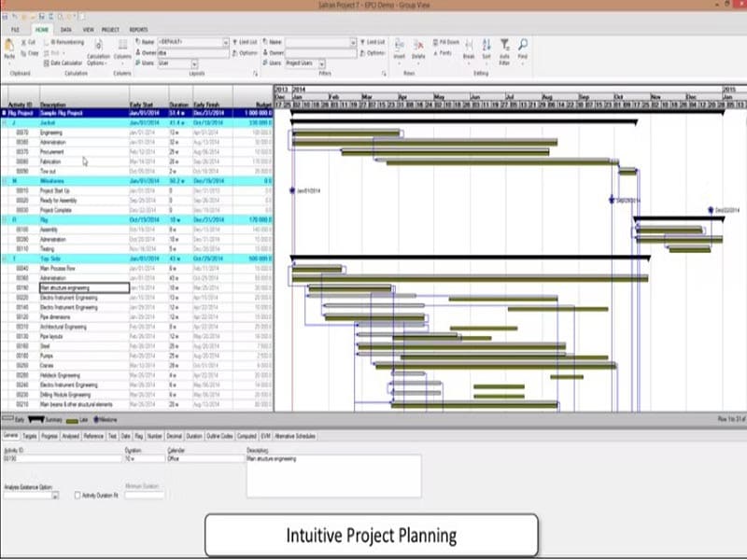Click Options in the Filters group
The height and width of the screenshot is (560, 747).
click(372, 53)
